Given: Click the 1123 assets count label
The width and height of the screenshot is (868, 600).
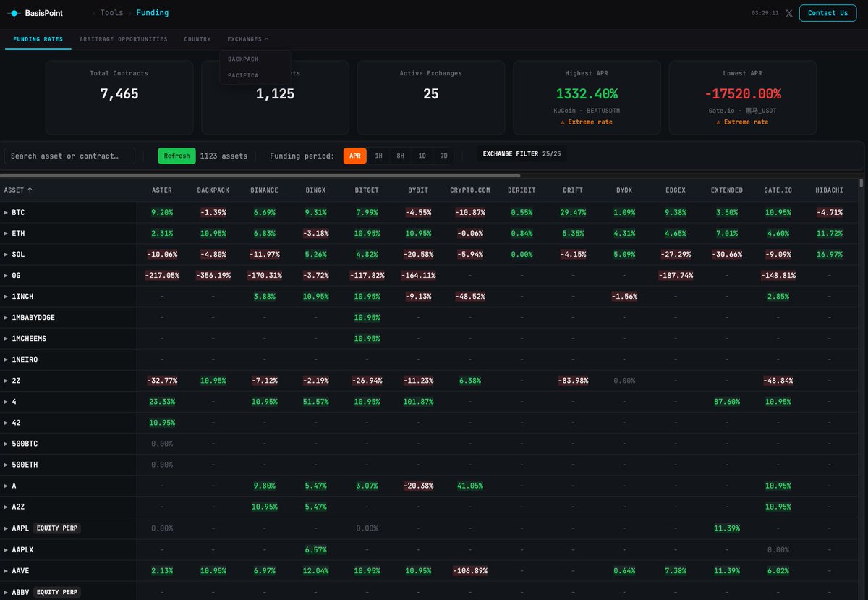Looking at the screenshot, I should pyautogui.click(x=224, y=156).
